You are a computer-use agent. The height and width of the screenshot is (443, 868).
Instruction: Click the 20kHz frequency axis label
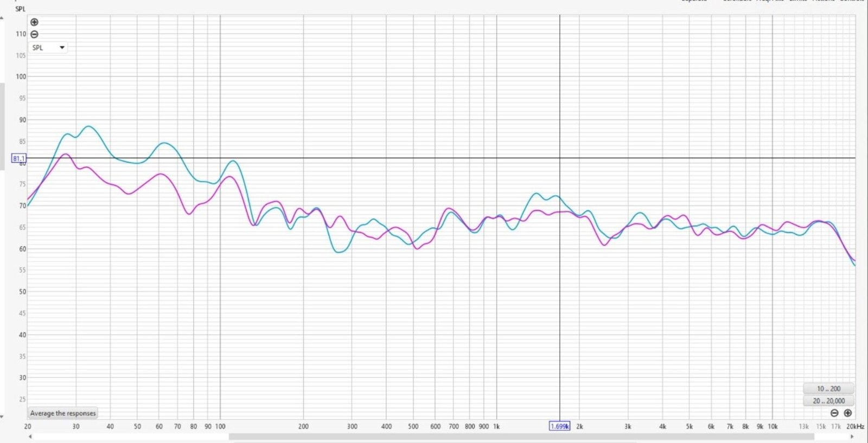pyautogui.click(x=856, y=427)
